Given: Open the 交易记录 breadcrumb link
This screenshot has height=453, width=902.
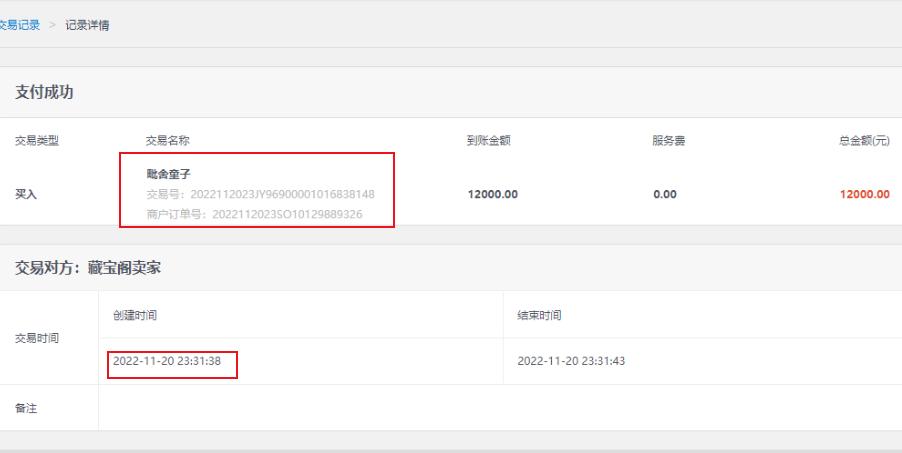Looking at the screenshot, I should [x=20, y=25].
